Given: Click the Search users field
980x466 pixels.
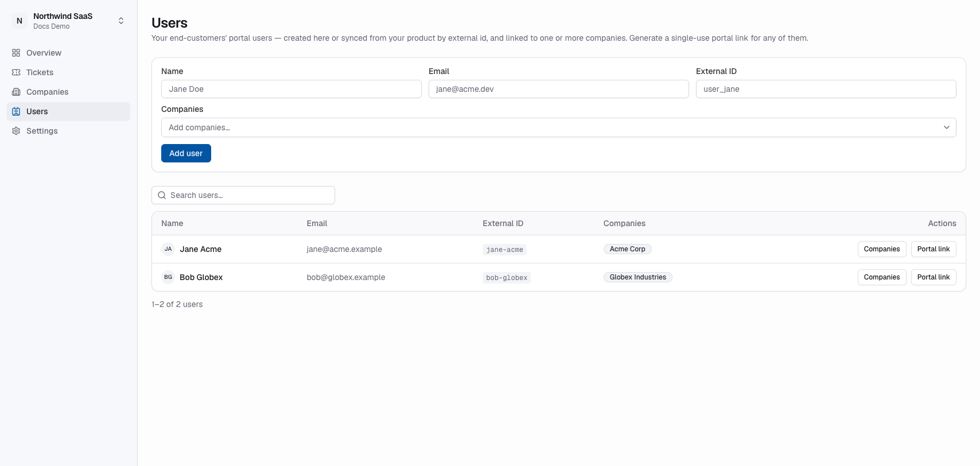Looking at the screenshot, I should coord(243,195).
